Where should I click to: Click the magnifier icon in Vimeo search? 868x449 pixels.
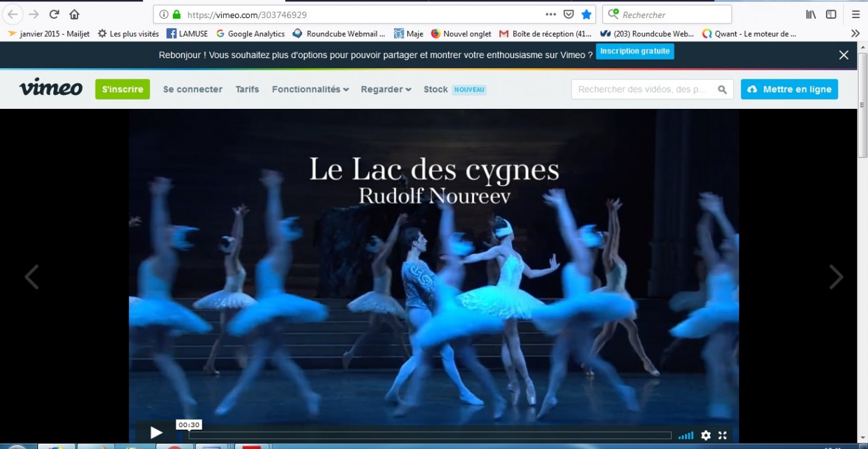[x=722, y=90]
